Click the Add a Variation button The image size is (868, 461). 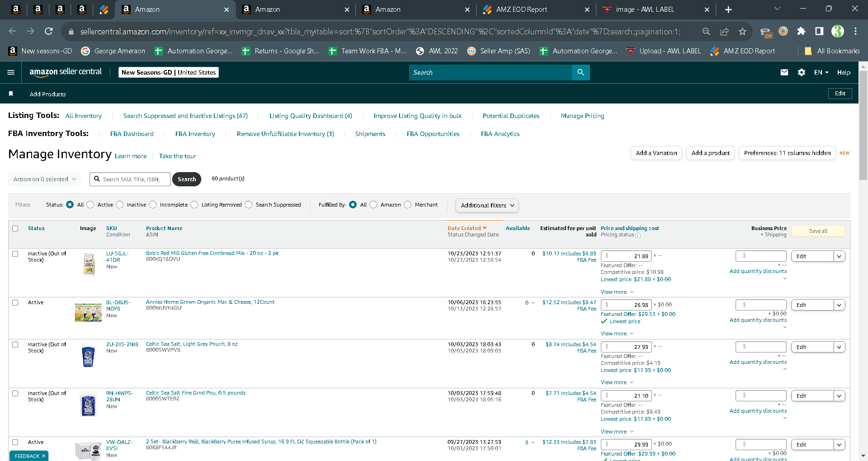pos(656,153)
